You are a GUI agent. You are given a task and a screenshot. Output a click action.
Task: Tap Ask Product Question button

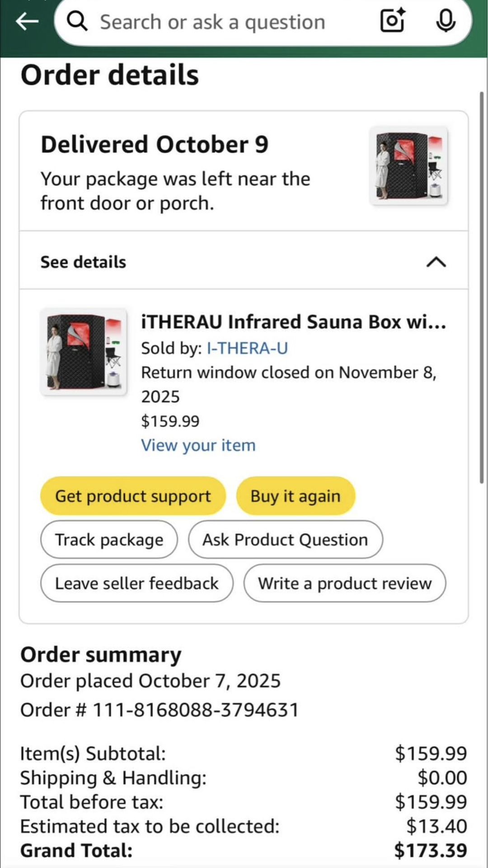[285, 540]
